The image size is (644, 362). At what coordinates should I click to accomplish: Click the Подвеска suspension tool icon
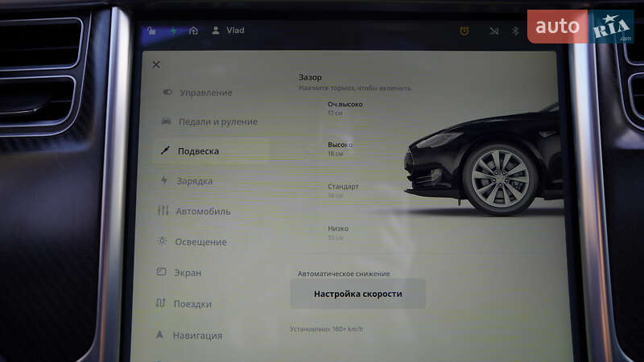[165, 150]
